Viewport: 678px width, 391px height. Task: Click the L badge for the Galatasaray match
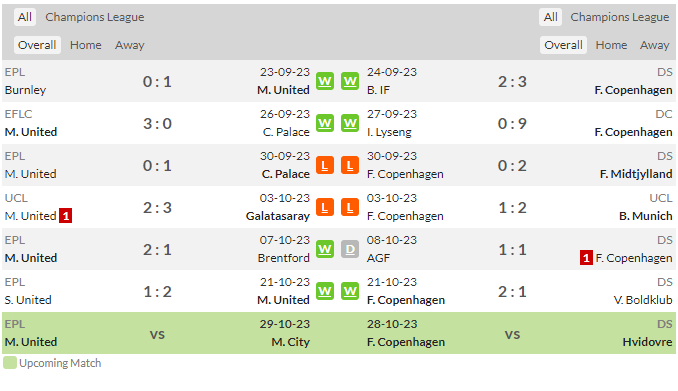coord(325,207)
